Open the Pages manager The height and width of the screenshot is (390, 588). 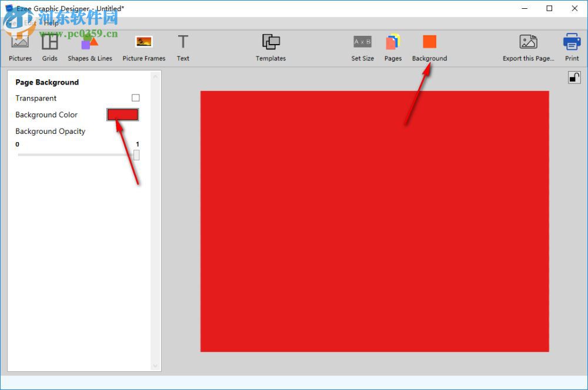[x=393, y=47]
